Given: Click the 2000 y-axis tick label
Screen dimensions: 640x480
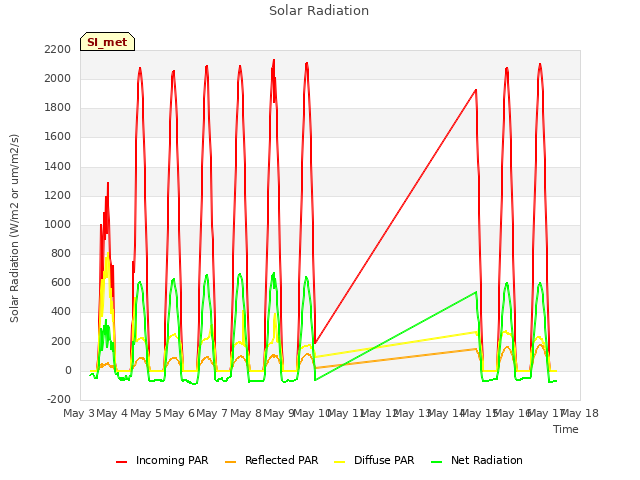Looking at the screenshot, I should [58, 78].
